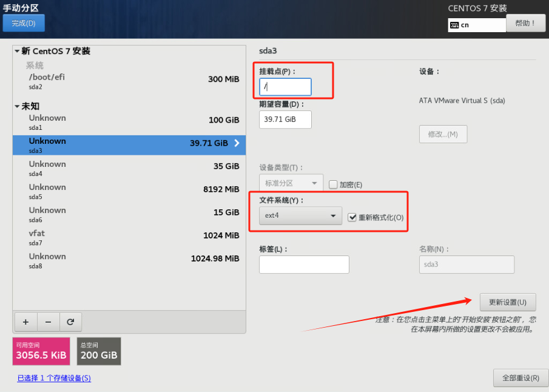The height and width of the screenshot is (392, 549).
Task: Open the 标准分区 device type dropdown
Action: pos(291,183)
